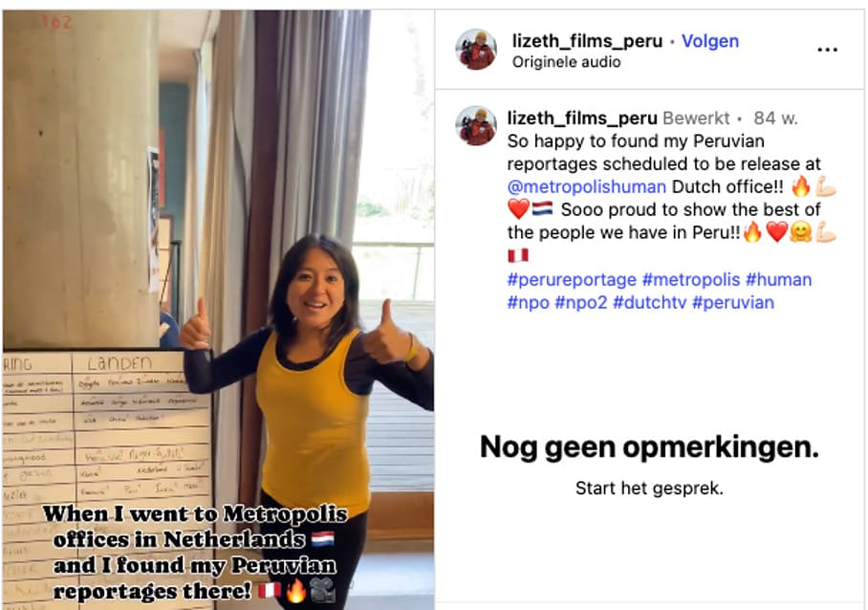Open the Originele audio link
Screen dimensions: 868x610
566,62
